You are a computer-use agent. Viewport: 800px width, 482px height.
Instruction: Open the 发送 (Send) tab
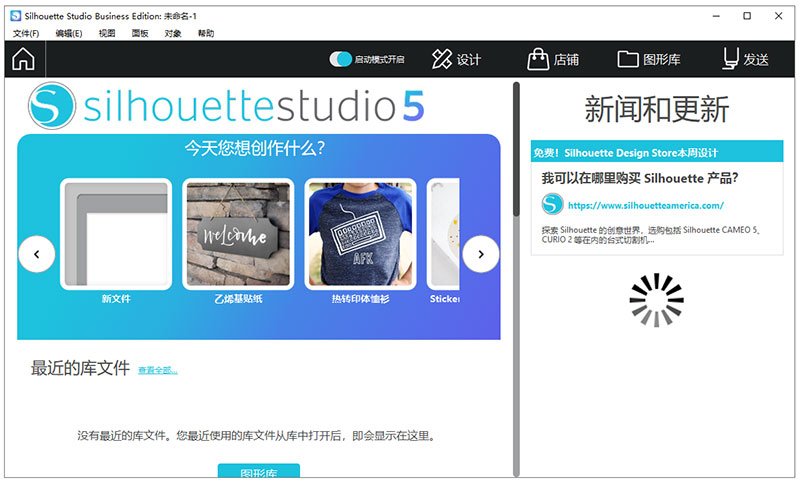pos(745,59)
